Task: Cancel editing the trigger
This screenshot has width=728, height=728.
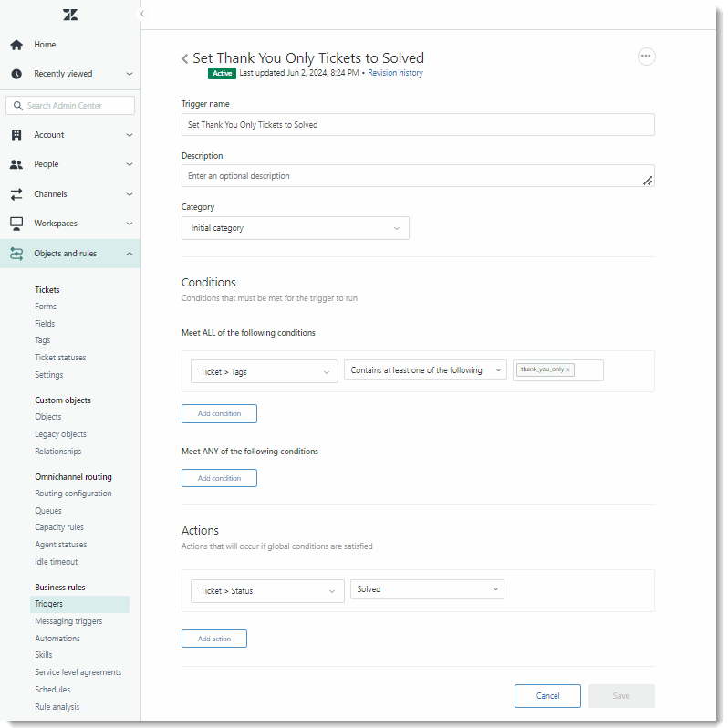Action: 547,696
